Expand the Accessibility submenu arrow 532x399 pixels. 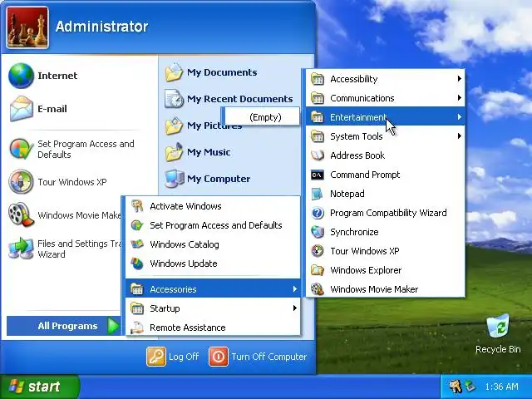[459, 79]
